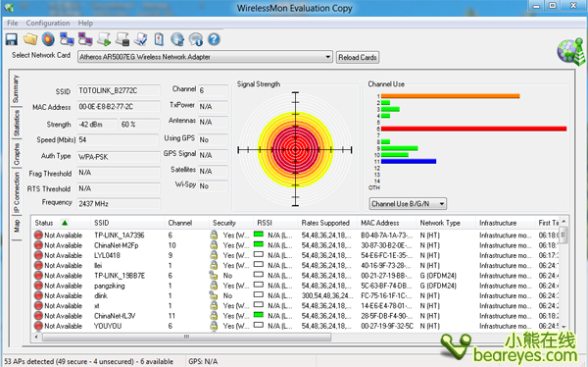Click the bullseye target toolbar icon
588x367 pixels.
click(48, 39)
